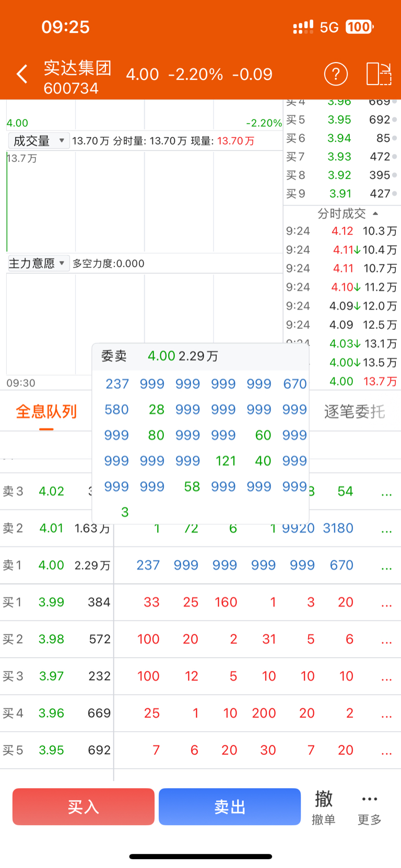Tap the 委卖 popup header label
Viewport: 401px width, 868px height.
pyautogui.click(x=114, y=356)
